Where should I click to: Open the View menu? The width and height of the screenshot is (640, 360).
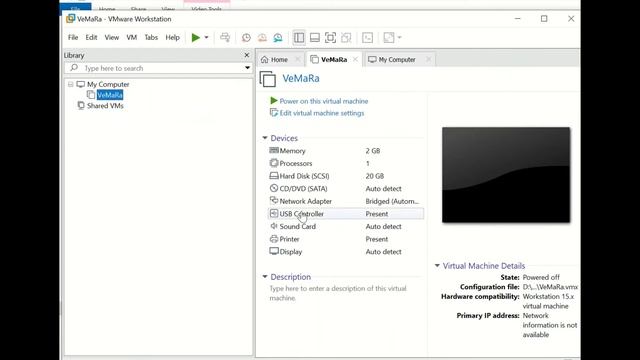click(111, 38)
